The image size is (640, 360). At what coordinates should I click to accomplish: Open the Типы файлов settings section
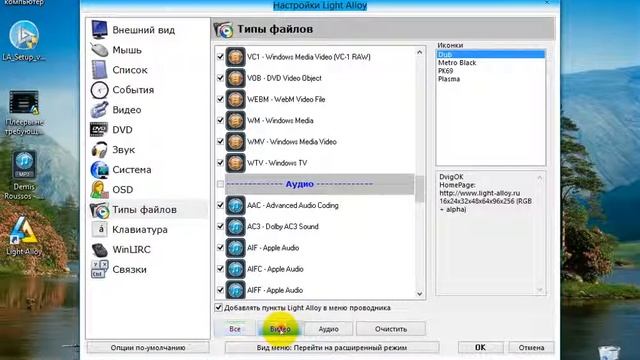pyautogui.click(x=148, y=210)
